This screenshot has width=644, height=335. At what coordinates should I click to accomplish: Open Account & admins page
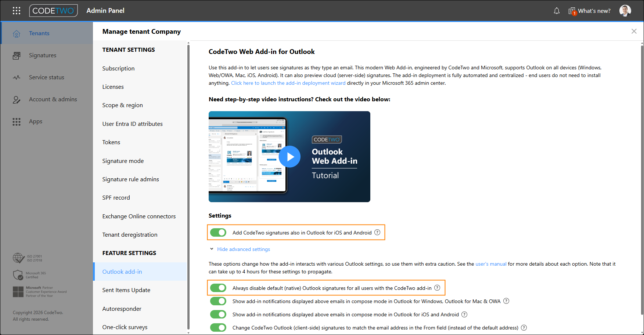click(x=47, y=99)
